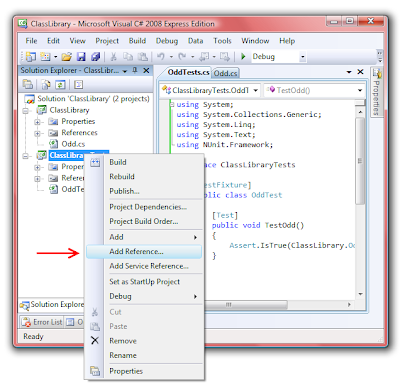
Task: Click the Redo toolbar icon
Action: coord(182,57)
